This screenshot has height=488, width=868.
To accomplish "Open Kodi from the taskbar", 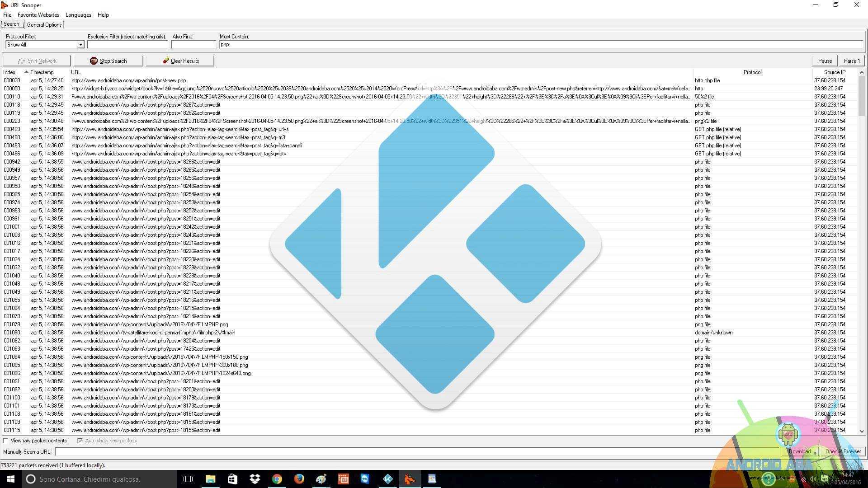I will point(388,479).
